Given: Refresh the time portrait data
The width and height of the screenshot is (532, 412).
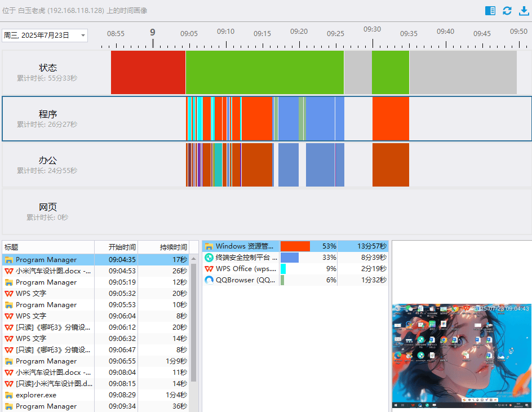Looking at the screenshot, I should pyautogui.click(x=507, y=11).
